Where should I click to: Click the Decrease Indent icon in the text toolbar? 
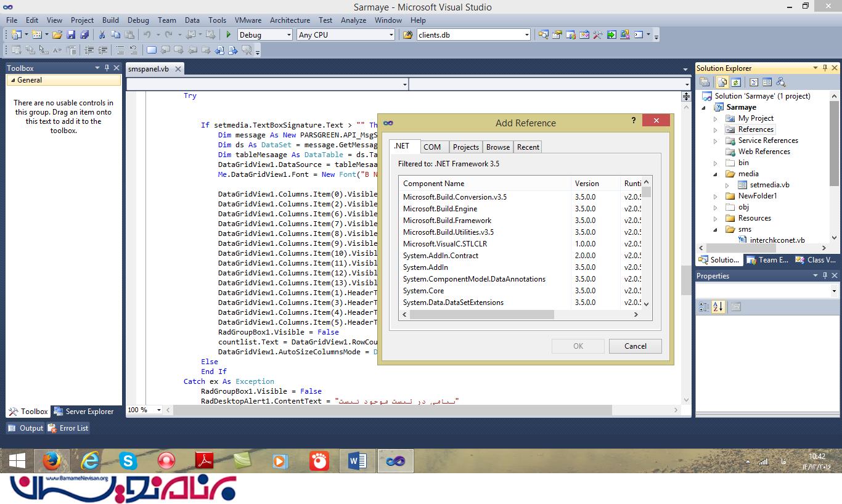[89, 51]
